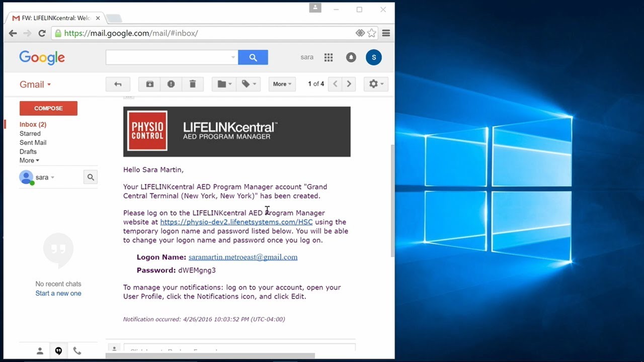Viewport: 644px width, 362px height.
Task: Open settings gear dropdown
Action: pos(376,84)
